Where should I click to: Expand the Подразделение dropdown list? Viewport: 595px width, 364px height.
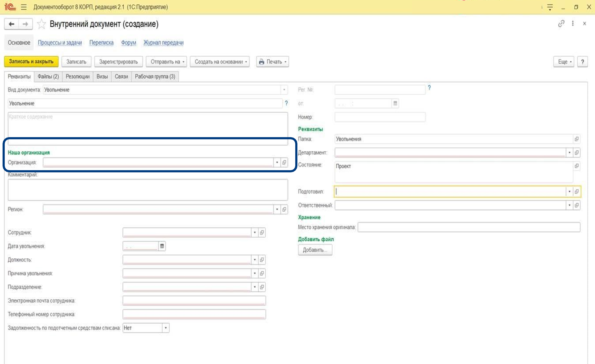(x=254, y=287)
